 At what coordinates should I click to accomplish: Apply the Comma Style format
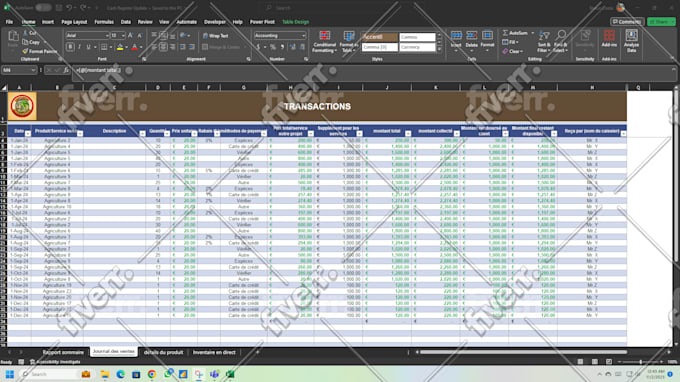[x=282, y=47]
